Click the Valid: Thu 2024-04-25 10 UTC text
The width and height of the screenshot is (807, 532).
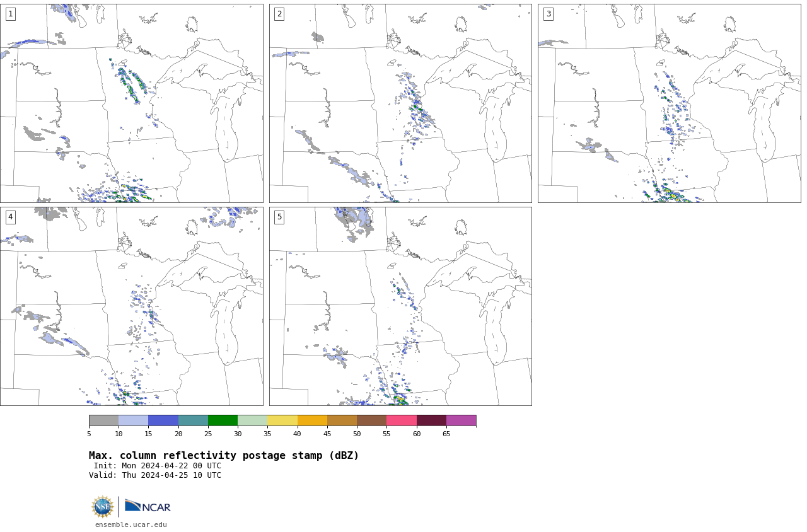pyautogui.click(x=155, y=475)
